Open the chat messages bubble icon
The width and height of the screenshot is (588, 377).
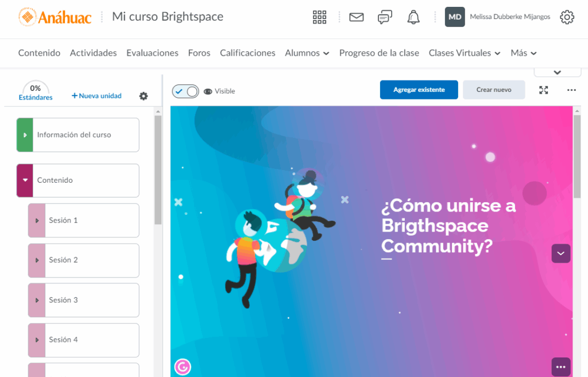(385, 17)
